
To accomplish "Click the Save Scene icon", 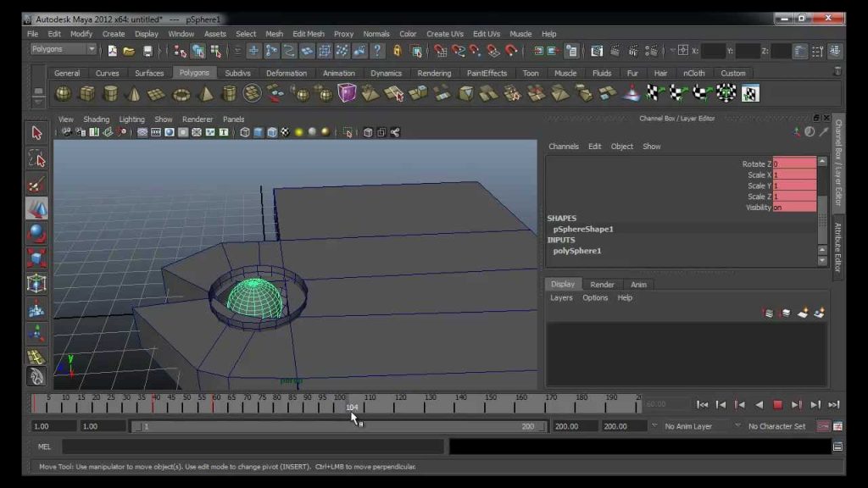I will (147, 51).
